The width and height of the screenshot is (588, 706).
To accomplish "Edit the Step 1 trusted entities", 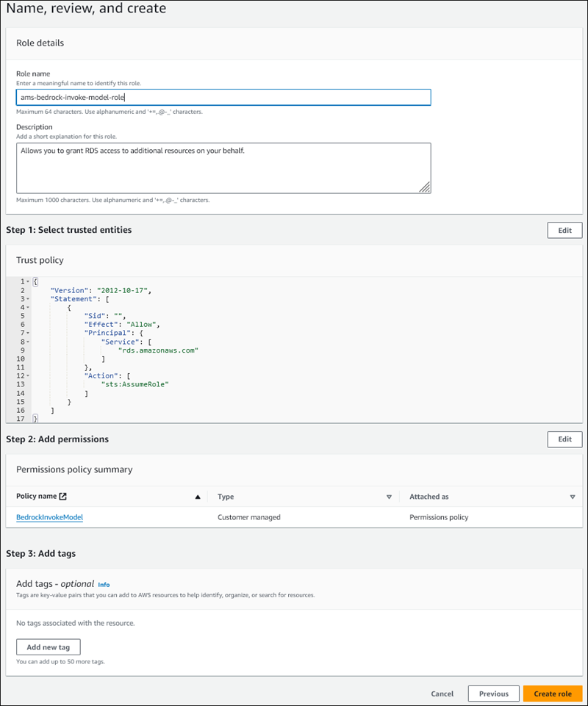I will tap(564, 230).
